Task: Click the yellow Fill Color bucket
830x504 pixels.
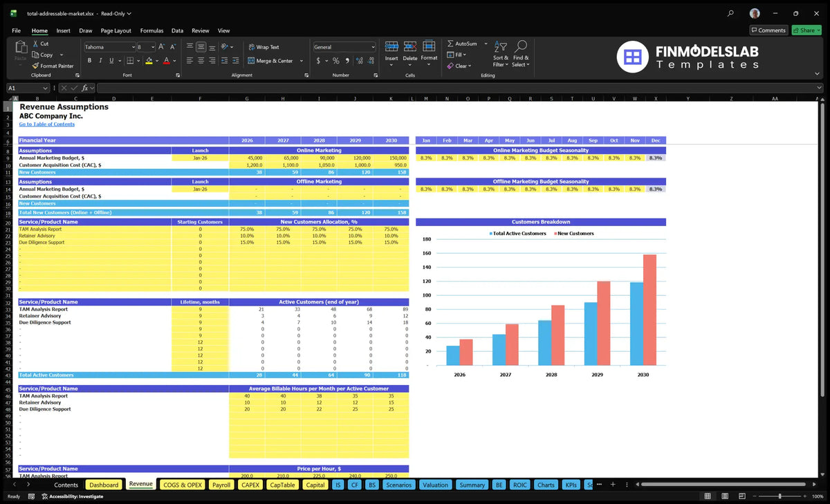Action: coord(149,61)
